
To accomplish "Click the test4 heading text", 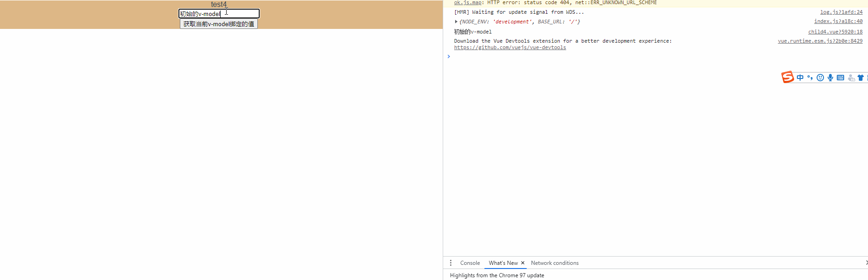I will pyautogui.click(x=219, y=5).
